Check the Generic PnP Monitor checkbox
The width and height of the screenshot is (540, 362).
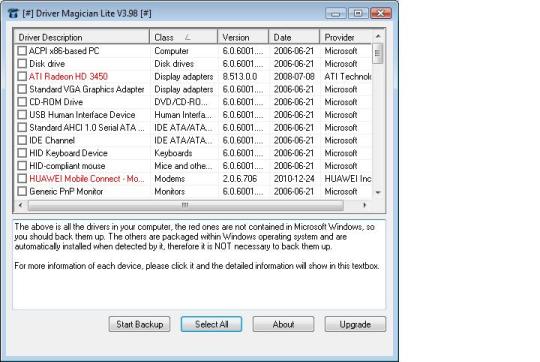coord(22,191)
